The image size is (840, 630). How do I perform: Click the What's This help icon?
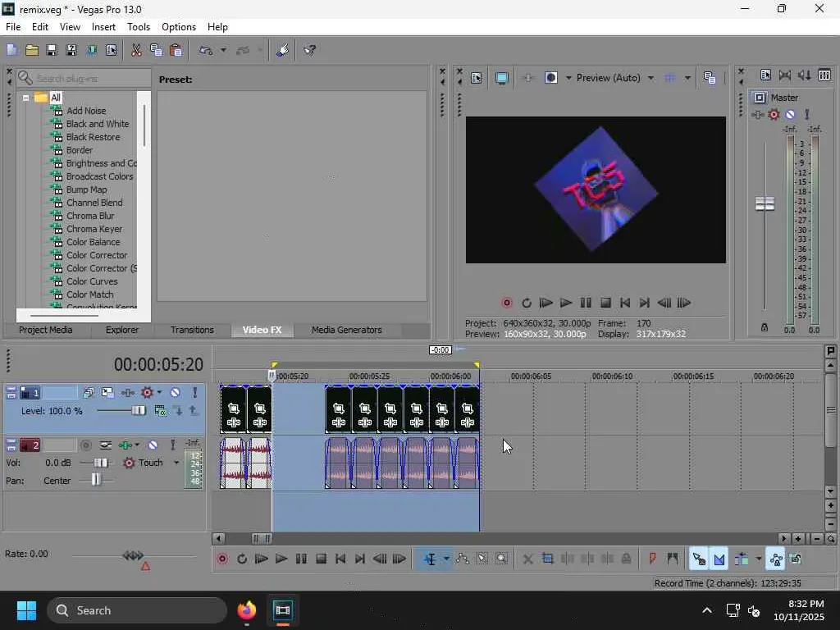tap(309, 50)
